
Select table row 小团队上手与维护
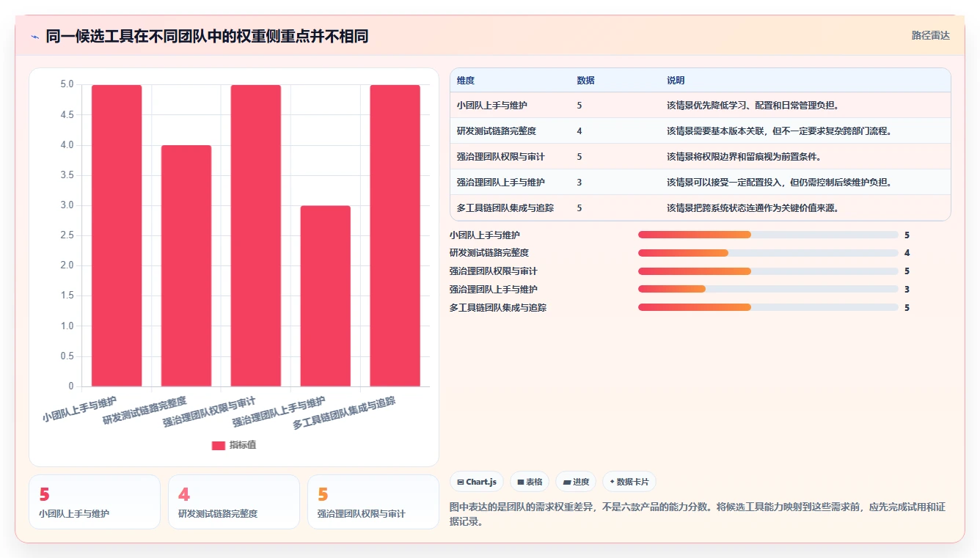(701, 105)
